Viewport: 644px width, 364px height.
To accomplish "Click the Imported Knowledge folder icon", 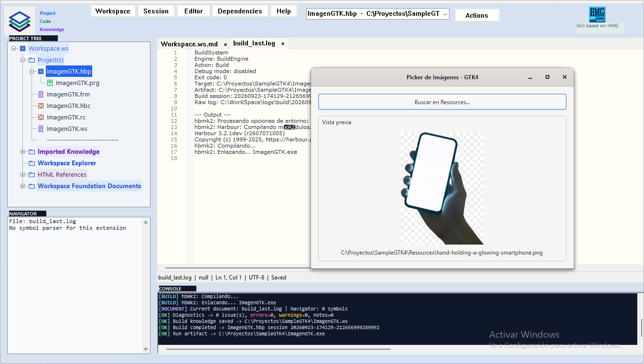I will tap(32, 152).
